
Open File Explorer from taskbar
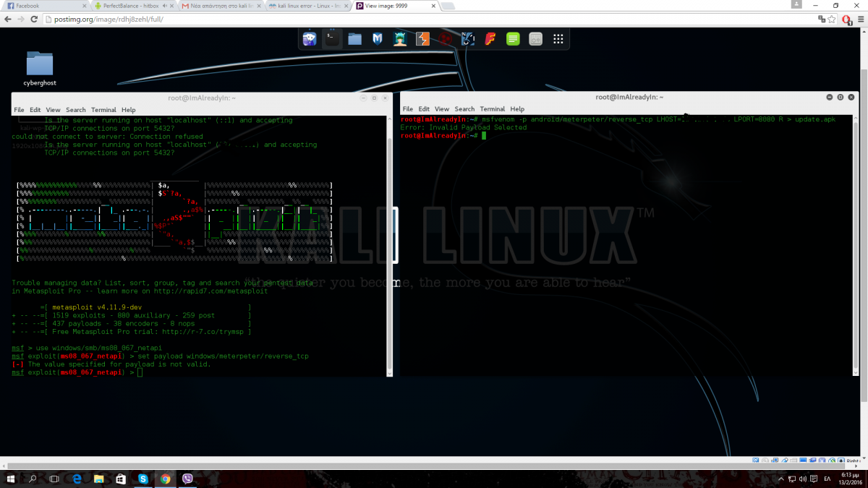tap(99, 479)
